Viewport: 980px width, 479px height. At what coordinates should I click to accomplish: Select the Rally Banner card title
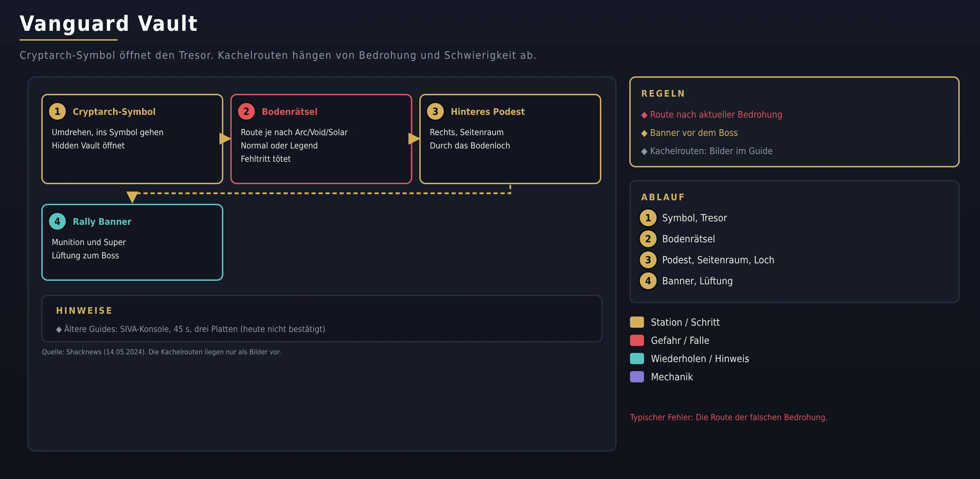(102, 222)
